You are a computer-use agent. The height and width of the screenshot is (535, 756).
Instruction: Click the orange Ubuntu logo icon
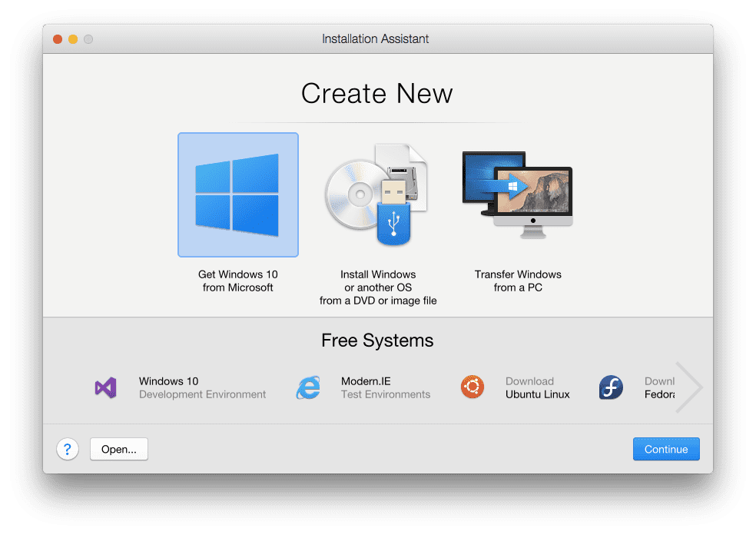pyautogui.click(x=472, y=387)
